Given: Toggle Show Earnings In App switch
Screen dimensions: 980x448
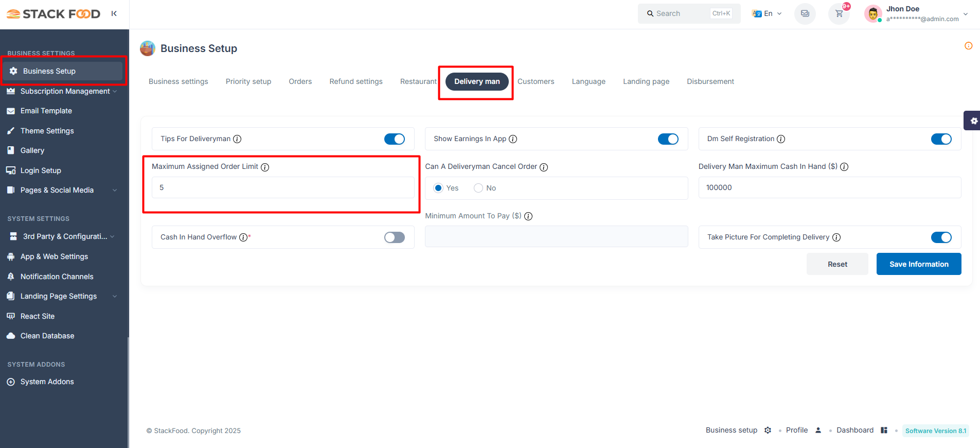Looking at the screenshot, I should coord(668,139).
